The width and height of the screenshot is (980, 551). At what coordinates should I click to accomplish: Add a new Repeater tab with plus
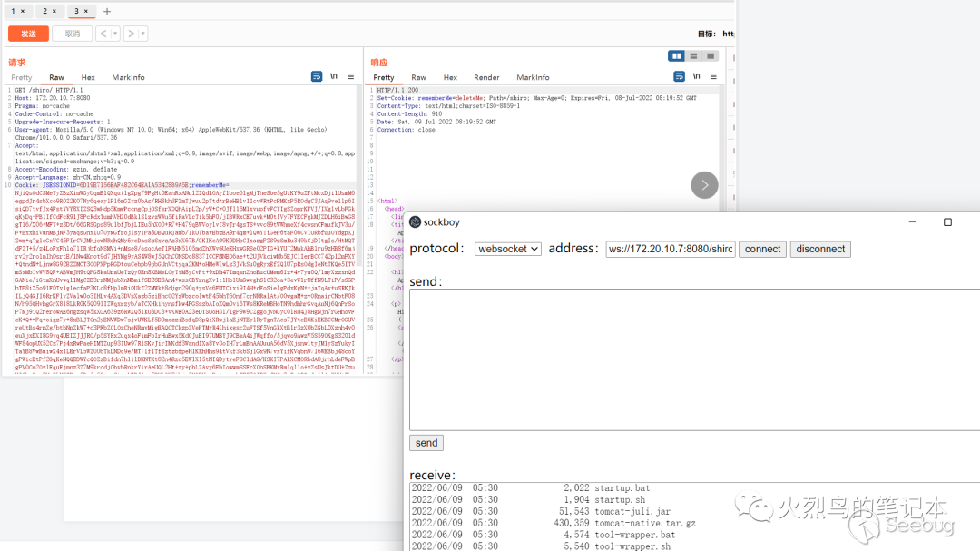(107, 11)
